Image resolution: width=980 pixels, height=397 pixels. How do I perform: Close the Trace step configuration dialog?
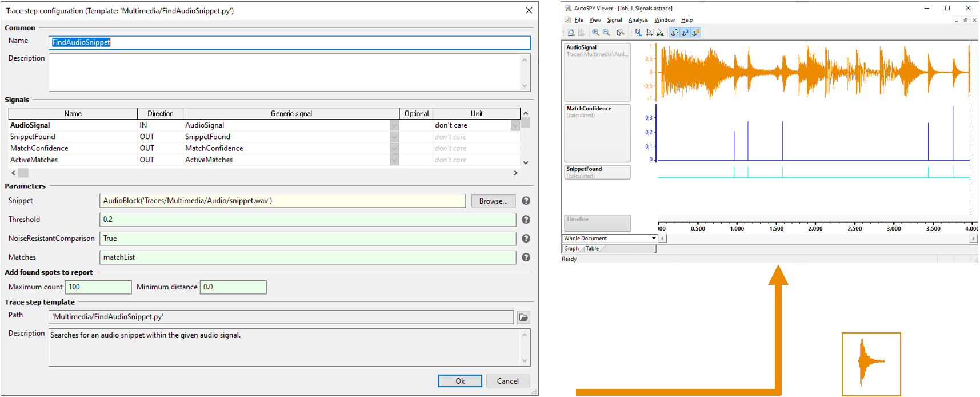pyautogui.click(x=529, y=10)
